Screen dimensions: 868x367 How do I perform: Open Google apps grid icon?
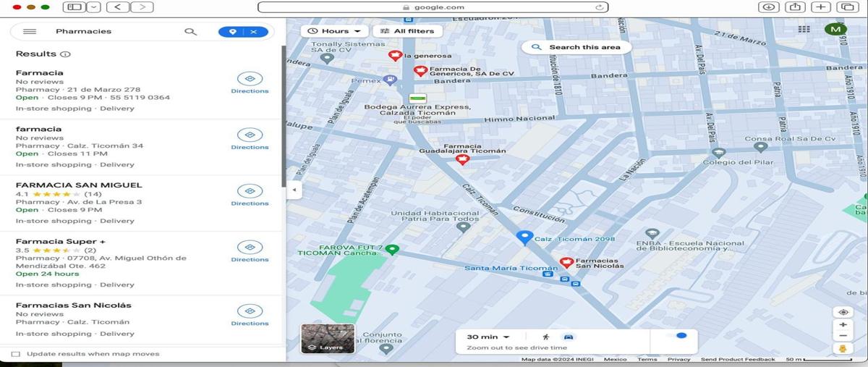coord(804,30)
